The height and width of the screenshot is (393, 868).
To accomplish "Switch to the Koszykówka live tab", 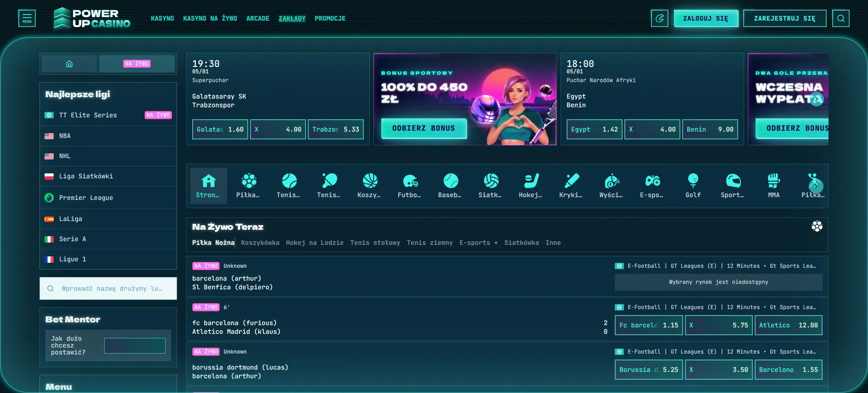I will [260, 243].
